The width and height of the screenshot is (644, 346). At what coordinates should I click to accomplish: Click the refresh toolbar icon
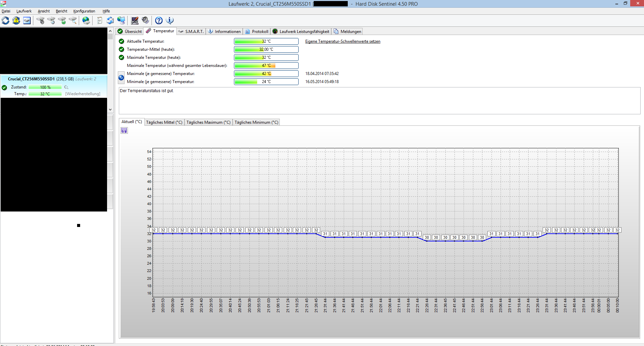pyautogui.click(x=5, y=21)
